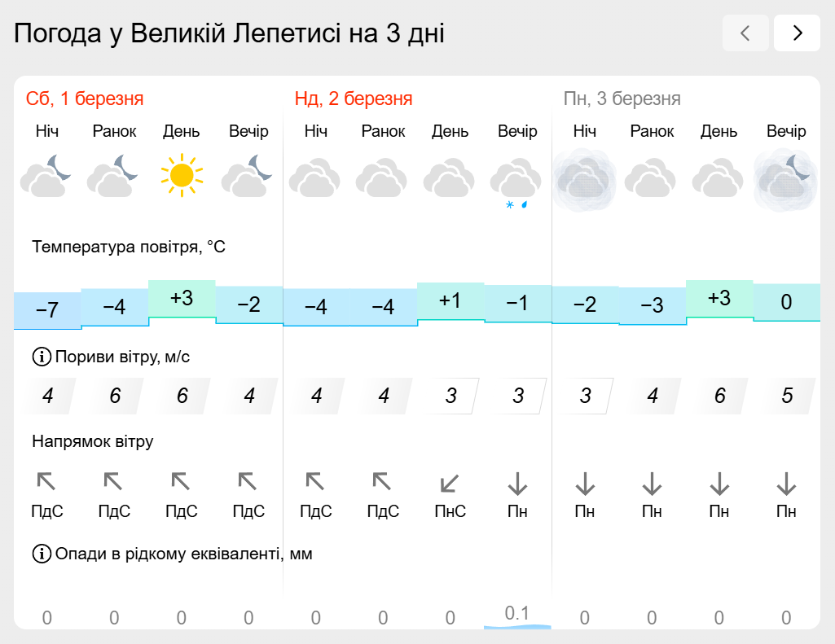Viewport: 835px width, 644px height.
Task: Click the ПнС southwest-pointing wind arrow
Action: tap(450, 484)
